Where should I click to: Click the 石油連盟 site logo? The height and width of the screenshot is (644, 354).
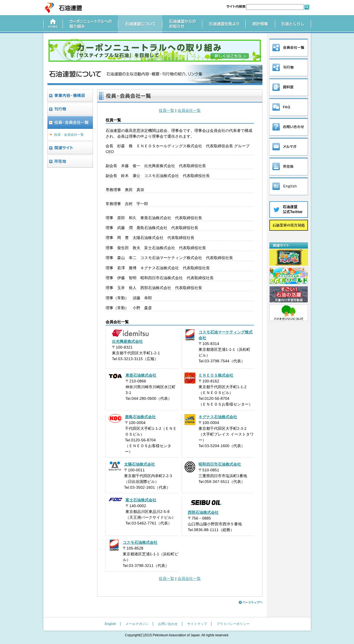[63, 8]
